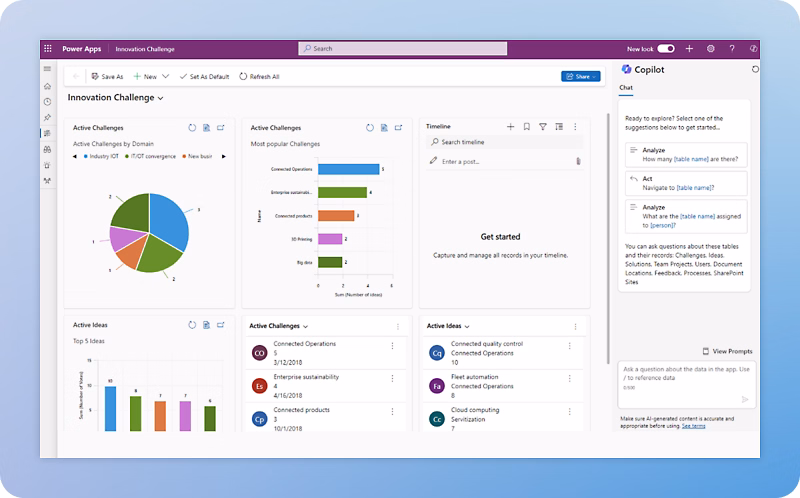Select the IT/OT convergence legend item
The width and height of the screenshot is (800, 498).
coord(151,157)
